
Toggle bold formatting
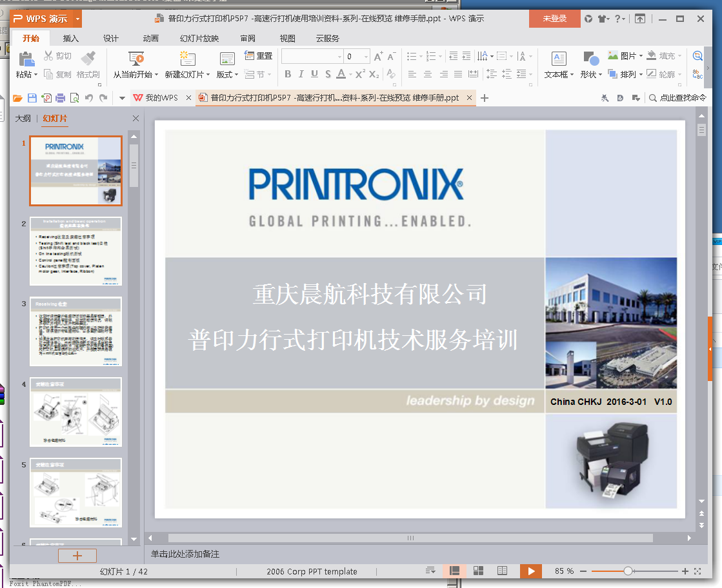coord(288,73)
